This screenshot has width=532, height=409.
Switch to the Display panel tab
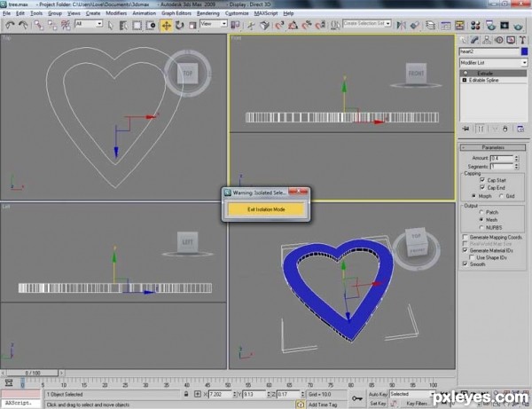coord(511,40)
